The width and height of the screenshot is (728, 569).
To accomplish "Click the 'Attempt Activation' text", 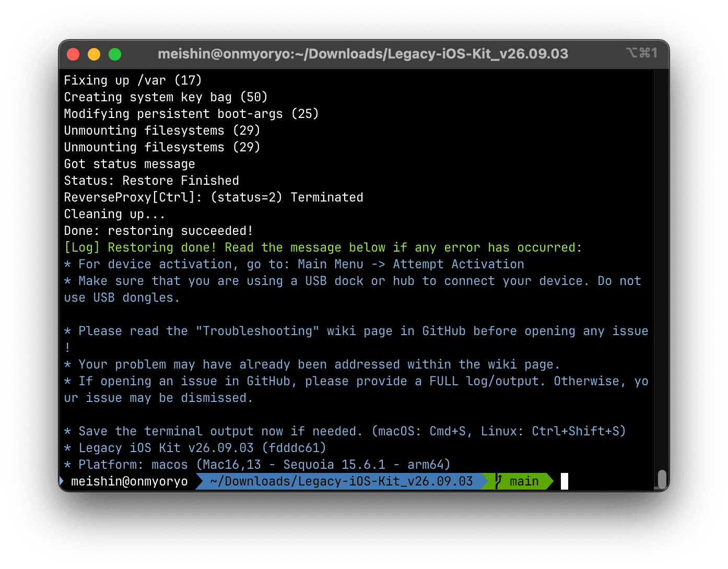I will click(459, 264).
